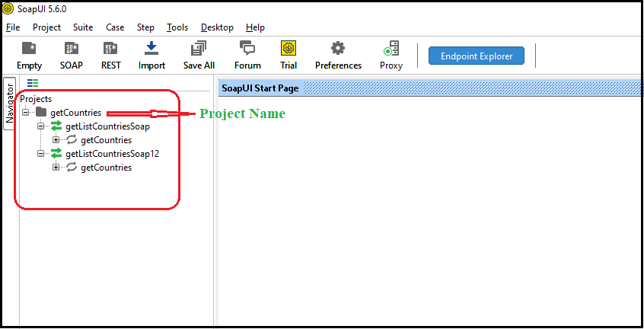This screenshot has height=329, width=644.
Task: Collapse the getCountries project node
Action: pyautogui.click(x=25, y=112)
